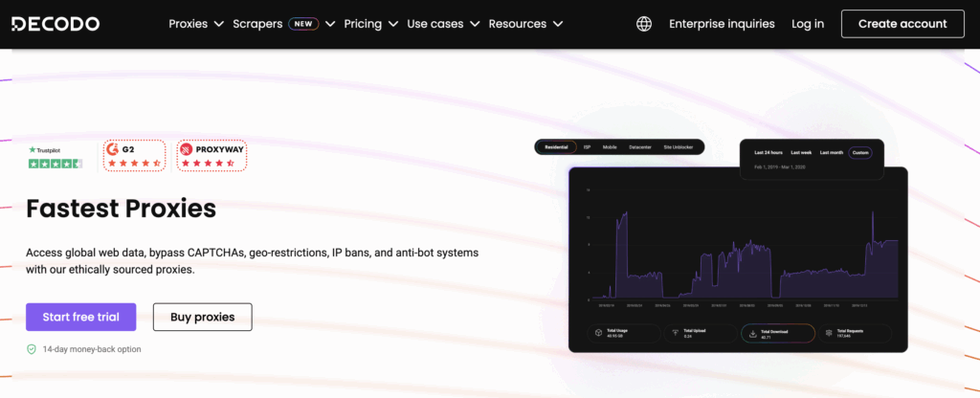Click the Total Upload arrow icon

[x=675, y=333]
